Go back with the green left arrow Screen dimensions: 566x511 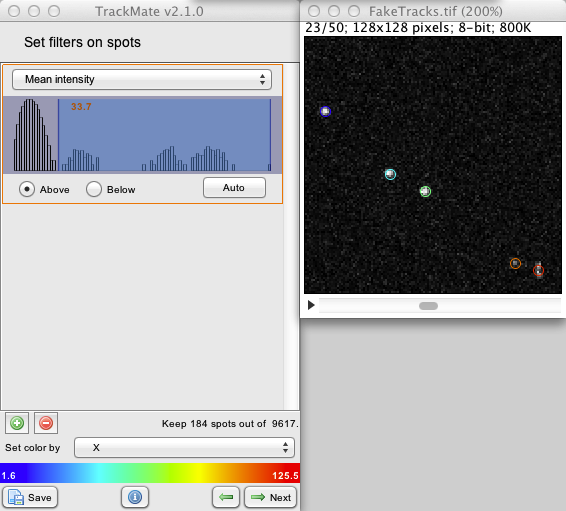click(x=226, y=497)
